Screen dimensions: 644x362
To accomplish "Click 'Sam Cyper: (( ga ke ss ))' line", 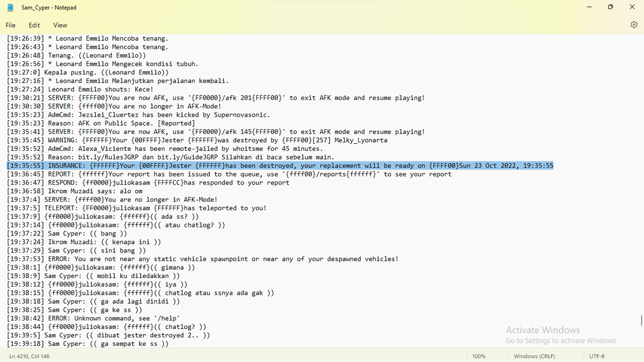I will (x=75, y=310).
